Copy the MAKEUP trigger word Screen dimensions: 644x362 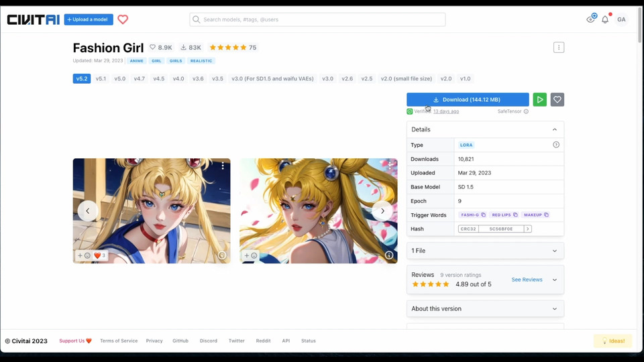[x=546, y=215]
